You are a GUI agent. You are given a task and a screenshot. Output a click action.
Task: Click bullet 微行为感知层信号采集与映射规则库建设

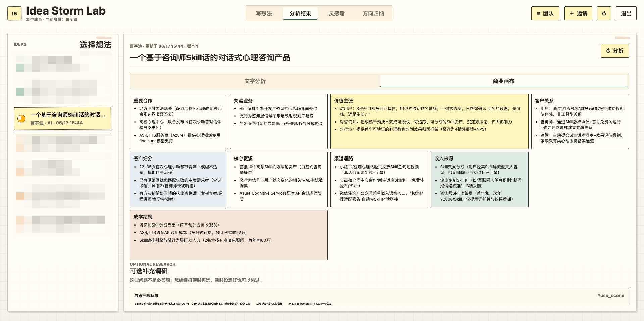[276, 116]
